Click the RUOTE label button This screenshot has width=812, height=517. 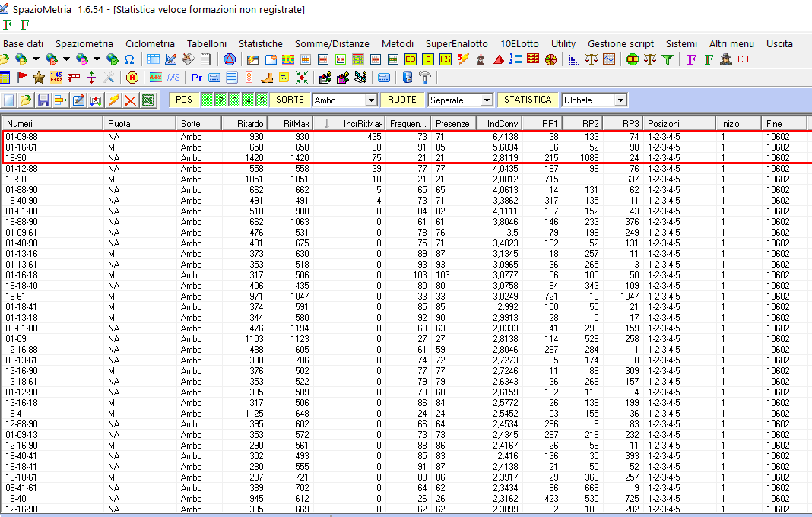pyautogui.click(x=402, y=100)
